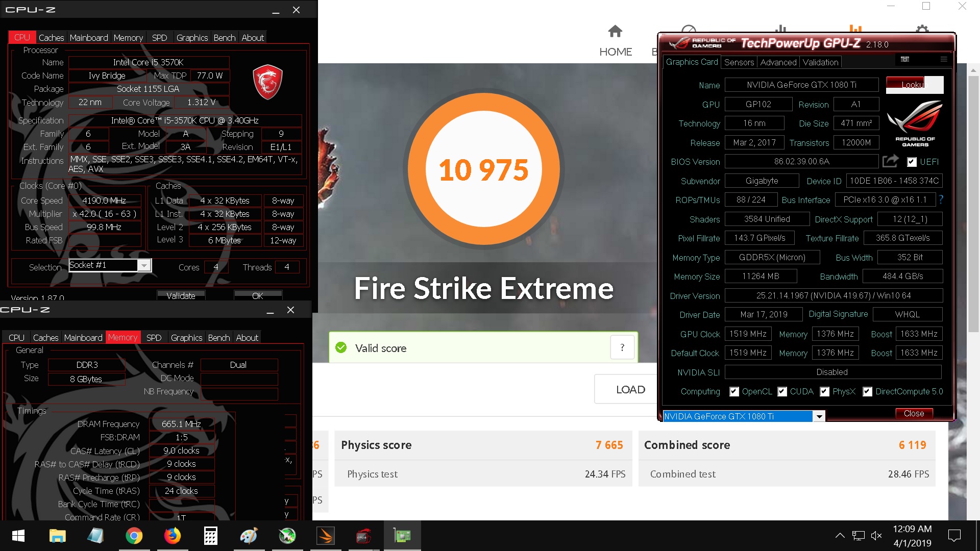Switch to 3DMark in the taskbar
The width and height of the screenshot is (980, 551).
(326, 536)
